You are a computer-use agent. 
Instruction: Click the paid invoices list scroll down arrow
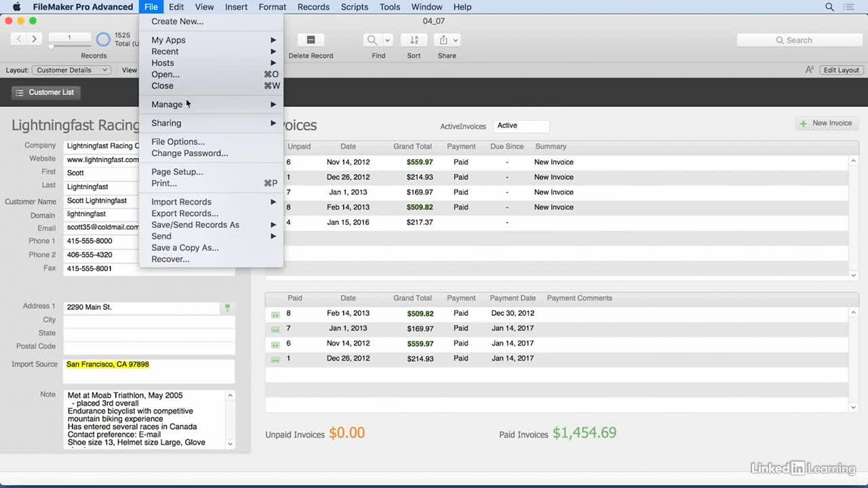(x=854, y=407)
